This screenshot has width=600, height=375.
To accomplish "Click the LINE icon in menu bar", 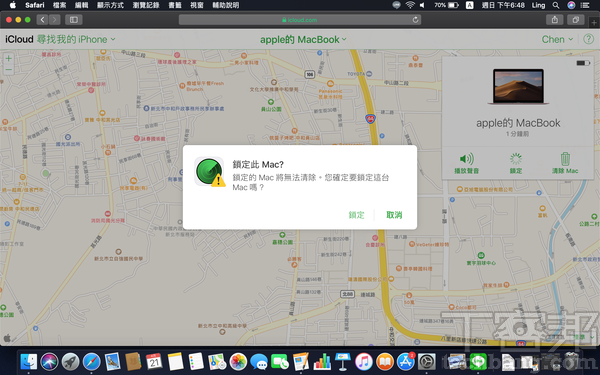I will (x=396, y=5).
